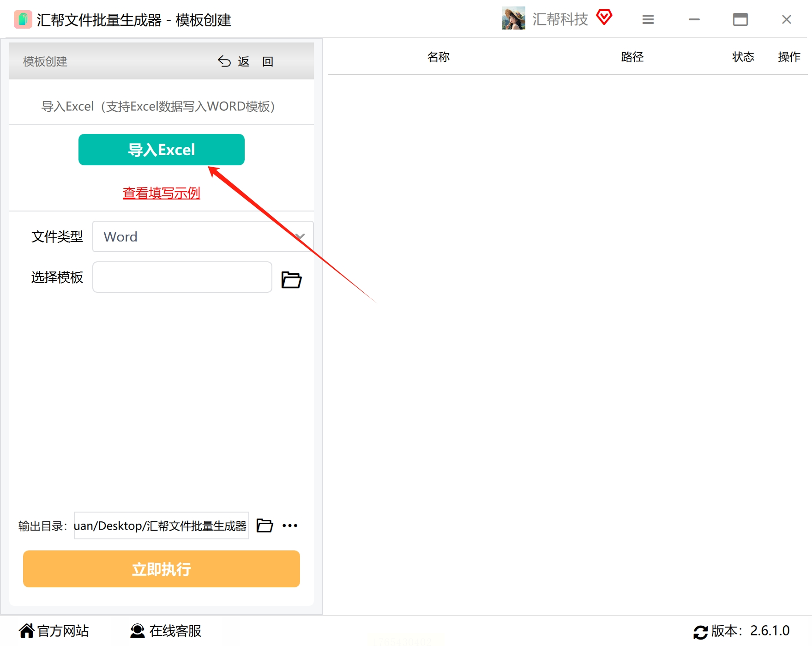Click the 状态 column header
The image size is (812, 646).
[743, 57]
